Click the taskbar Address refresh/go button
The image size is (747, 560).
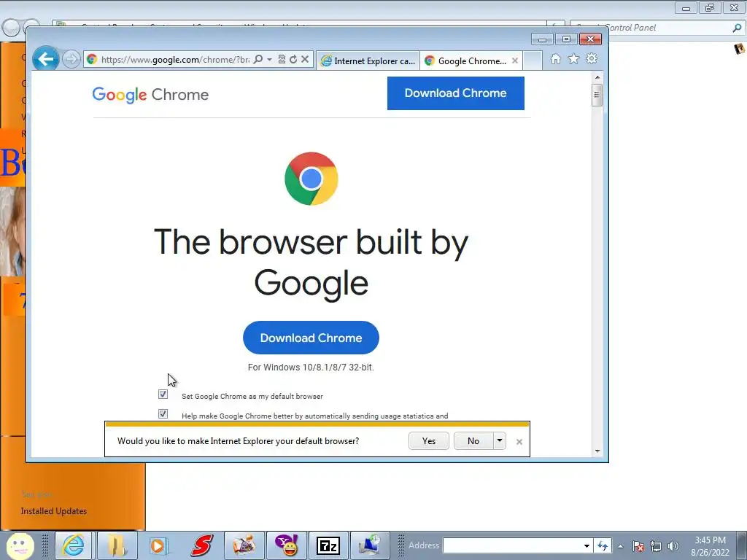point(603,545)
